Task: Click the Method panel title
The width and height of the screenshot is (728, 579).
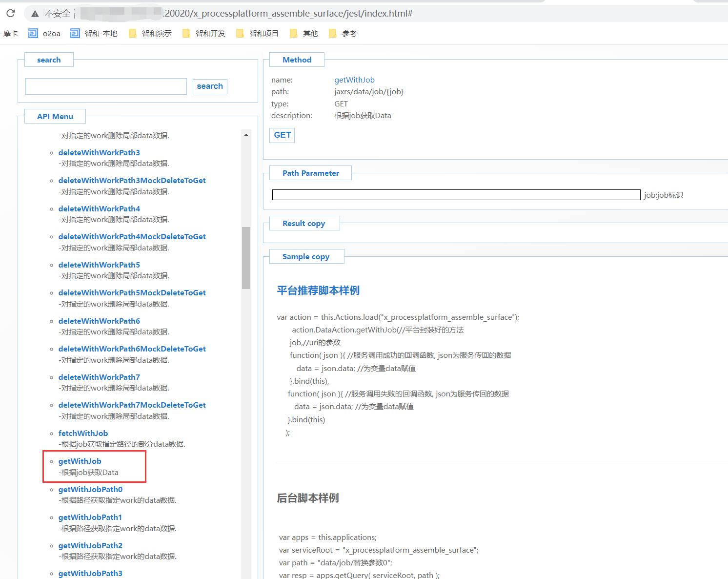Action: pyautogui.click(x=297, y=60)
